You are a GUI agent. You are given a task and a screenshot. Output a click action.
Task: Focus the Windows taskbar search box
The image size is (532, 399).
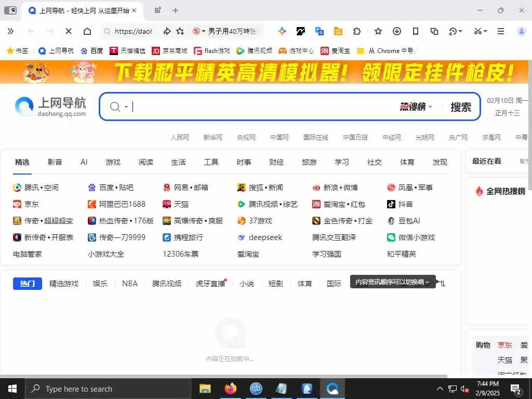(108, 389)
